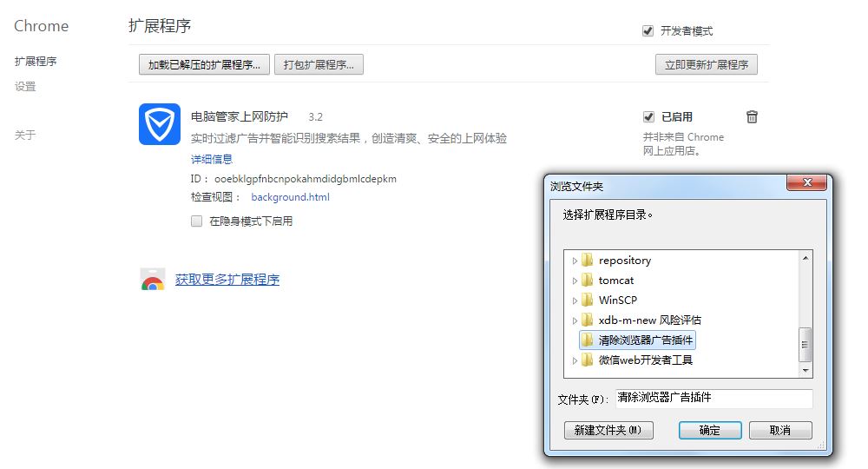Viewport: 868px width, 469px height.
Task: Click 加载已解压的扩展程序 button
Action: coord(204,65)
